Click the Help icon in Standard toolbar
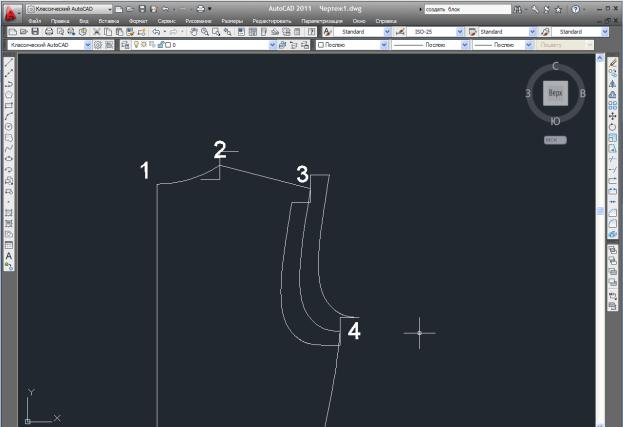The image size is (623, 427). coord(312,32)
